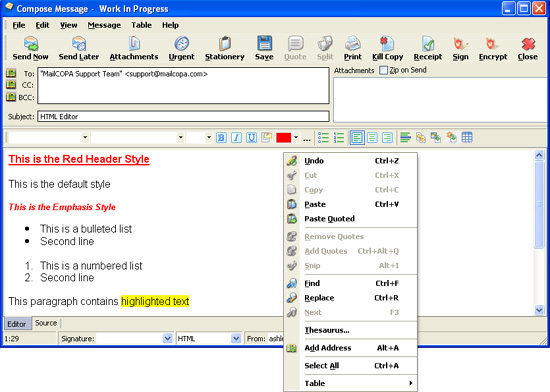The height and width of the screenshot is (392, 550).
Task: Click the paragraph formatting lines icon
Action: pos(405,137)
